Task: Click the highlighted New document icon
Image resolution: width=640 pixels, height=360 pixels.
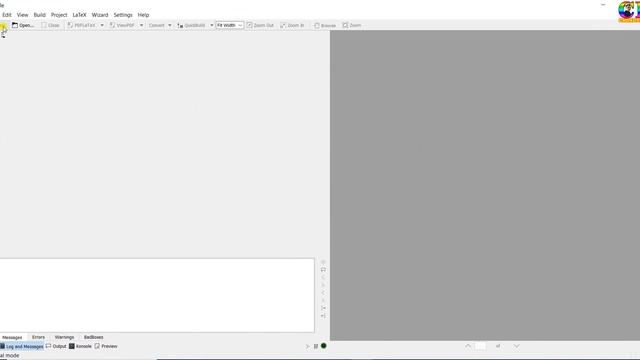Action: coord(3,26)
